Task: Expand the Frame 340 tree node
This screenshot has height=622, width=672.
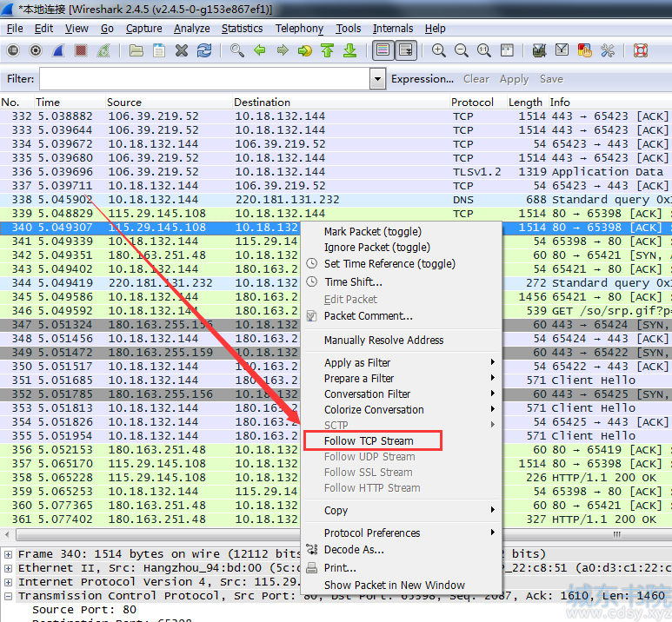Action: pos(8,554)
